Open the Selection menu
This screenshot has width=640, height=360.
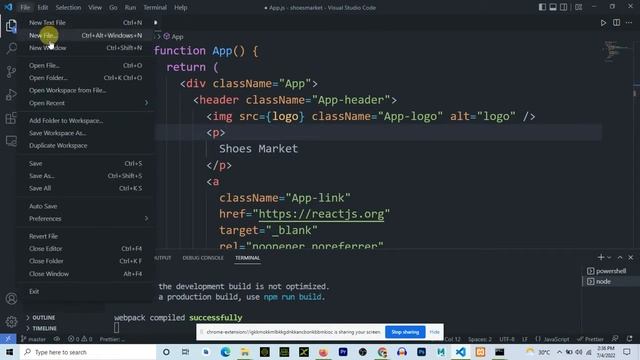pos(68,7)
